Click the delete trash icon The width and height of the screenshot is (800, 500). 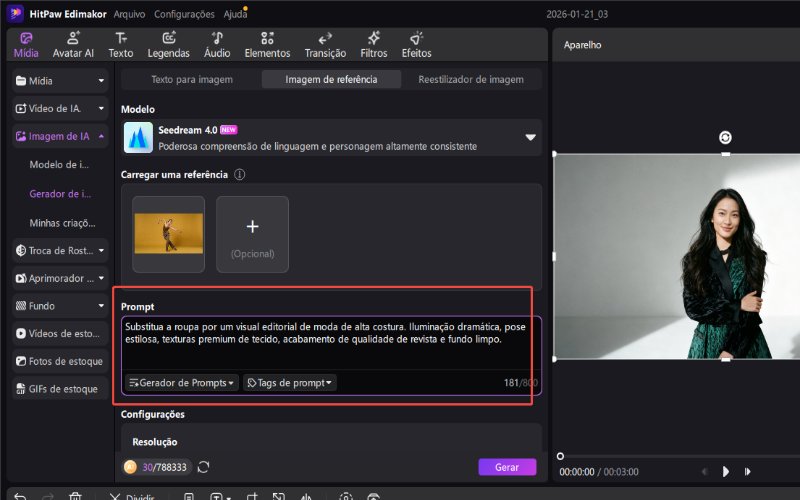75,496
